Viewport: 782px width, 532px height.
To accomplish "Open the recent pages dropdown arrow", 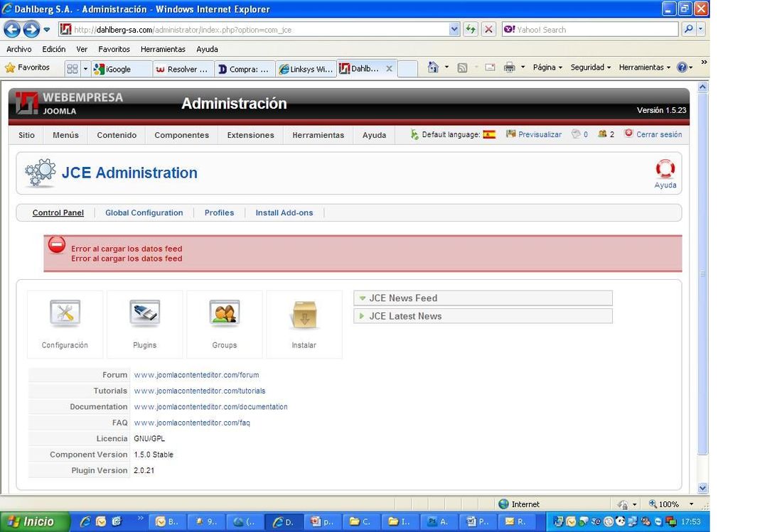I will click(47, 29).
